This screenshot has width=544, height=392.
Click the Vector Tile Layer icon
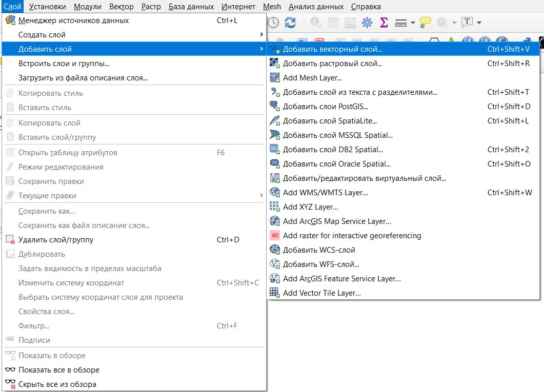coord(275,293)
